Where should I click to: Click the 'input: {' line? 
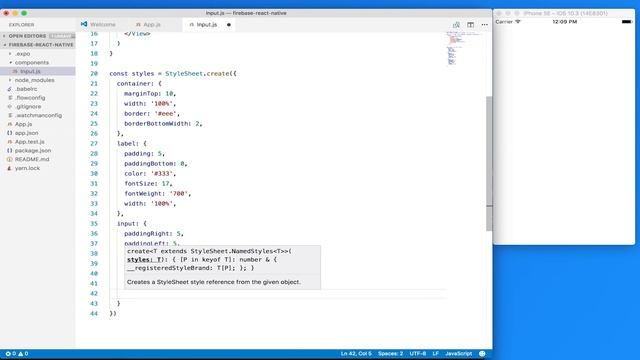[131, 223]
